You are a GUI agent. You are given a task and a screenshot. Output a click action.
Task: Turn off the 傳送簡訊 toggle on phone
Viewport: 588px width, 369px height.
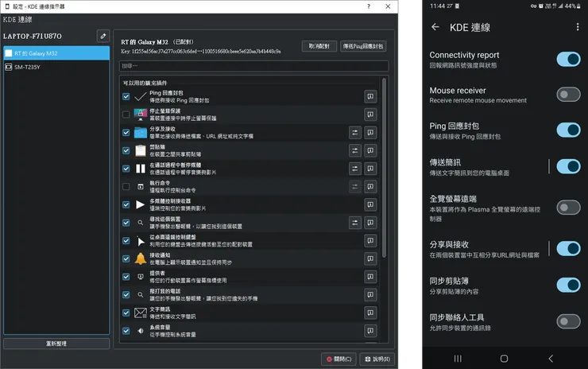(x=568, y=166)
